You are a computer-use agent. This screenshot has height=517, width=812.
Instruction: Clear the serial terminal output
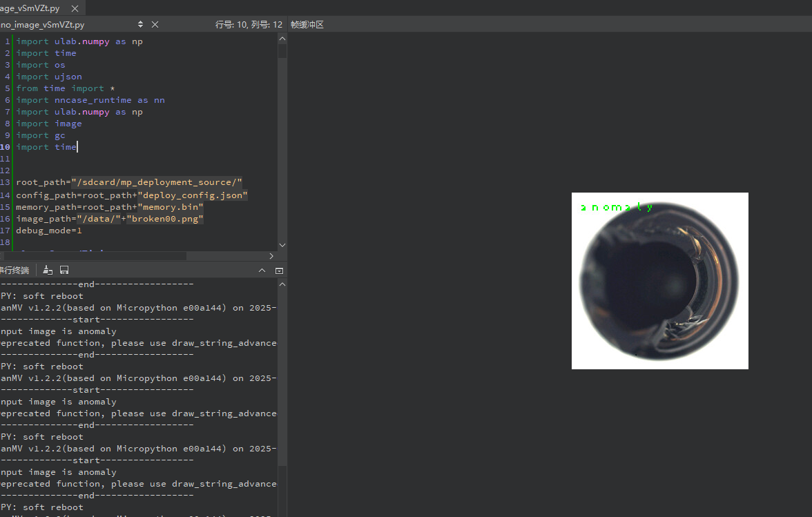click(x=48, y=271)
